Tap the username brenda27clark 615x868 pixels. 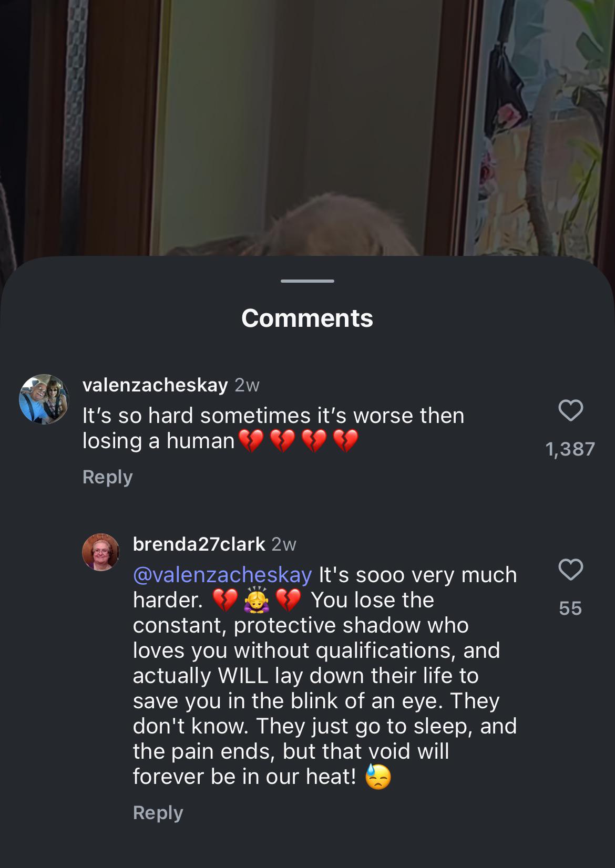coord(199,544)
